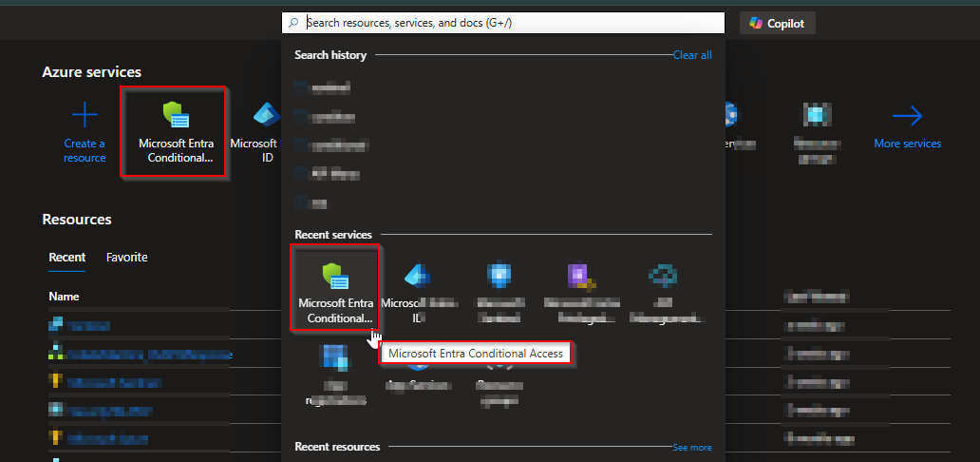This screenshot has width=980, height=462.
Task: Click the Create a resource plus icon
Action: coord(85,116)
